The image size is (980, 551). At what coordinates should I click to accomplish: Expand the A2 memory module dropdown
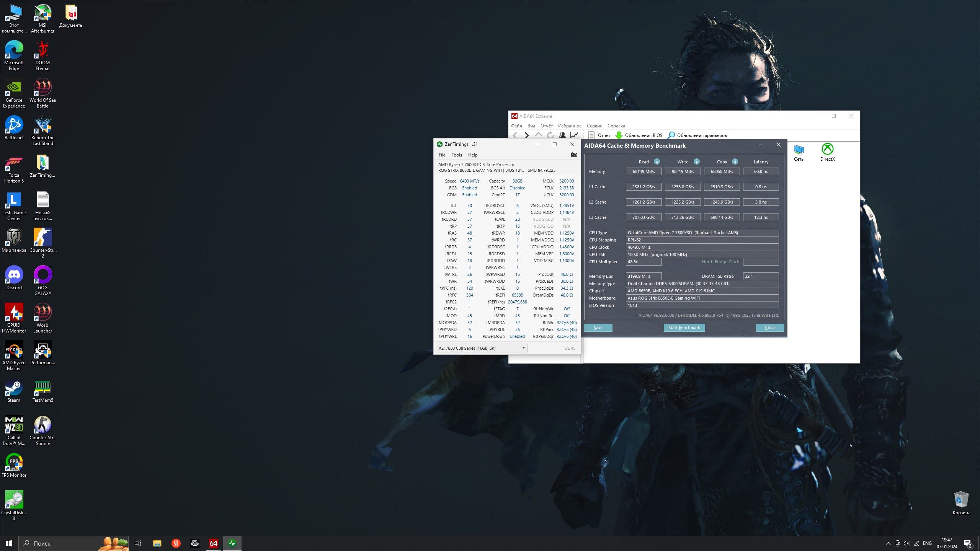523,348
